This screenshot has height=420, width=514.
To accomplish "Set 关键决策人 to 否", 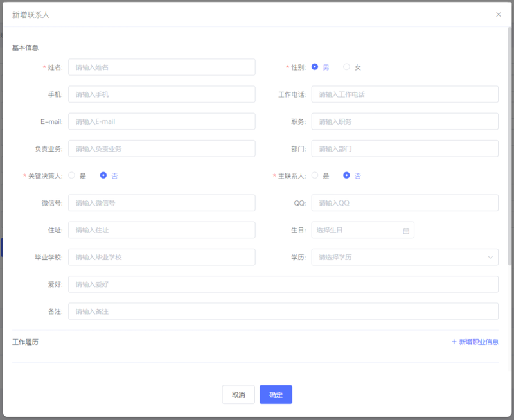I will (103, 175).
